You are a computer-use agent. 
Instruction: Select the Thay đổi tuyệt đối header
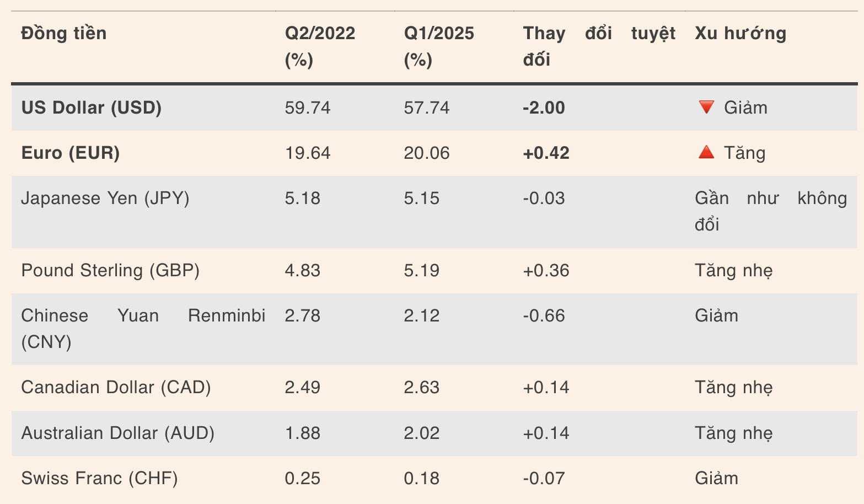(599, 46)
